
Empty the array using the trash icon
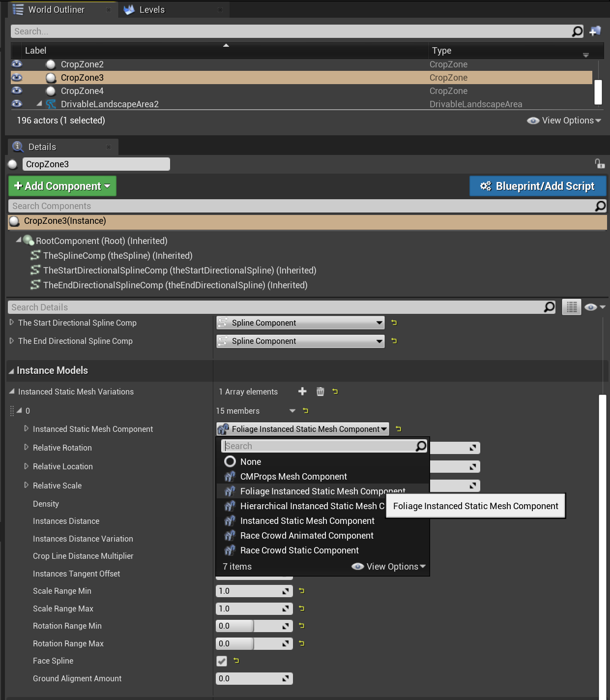point(320,392)
